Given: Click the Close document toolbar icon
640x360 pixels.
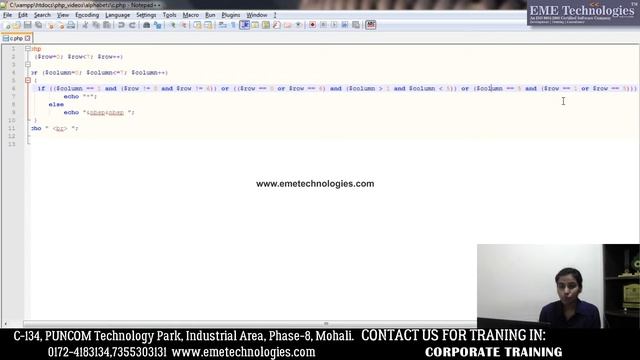Looking at the screenshot, I should 51,25.
